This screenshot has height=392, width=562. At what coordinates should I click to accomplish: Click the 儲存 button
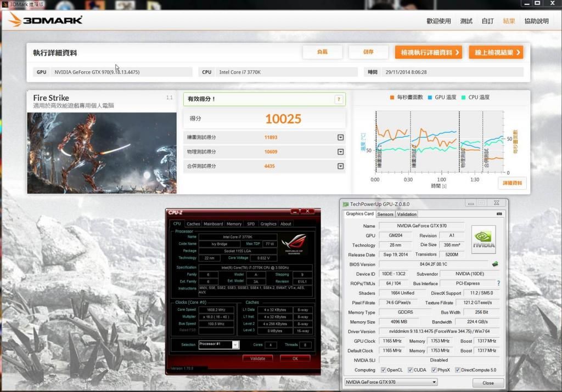[x=368, y=52]
